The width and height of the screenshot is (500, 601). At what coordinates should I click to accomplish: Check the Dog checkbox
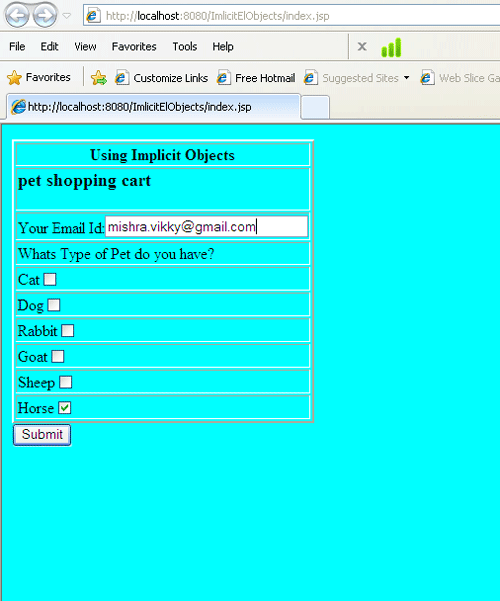54,305
